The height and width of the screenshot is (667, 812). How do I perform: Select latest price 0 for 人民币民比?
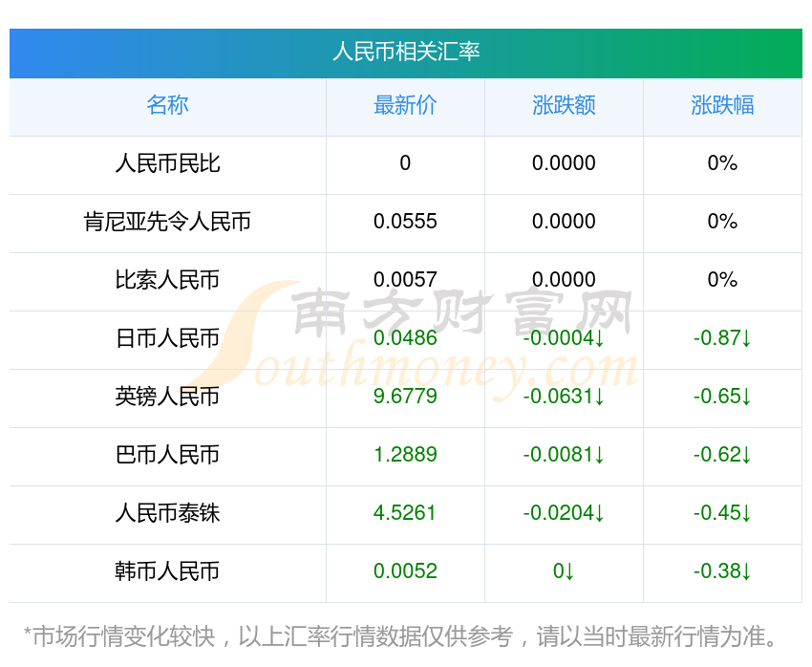(405, 163)
